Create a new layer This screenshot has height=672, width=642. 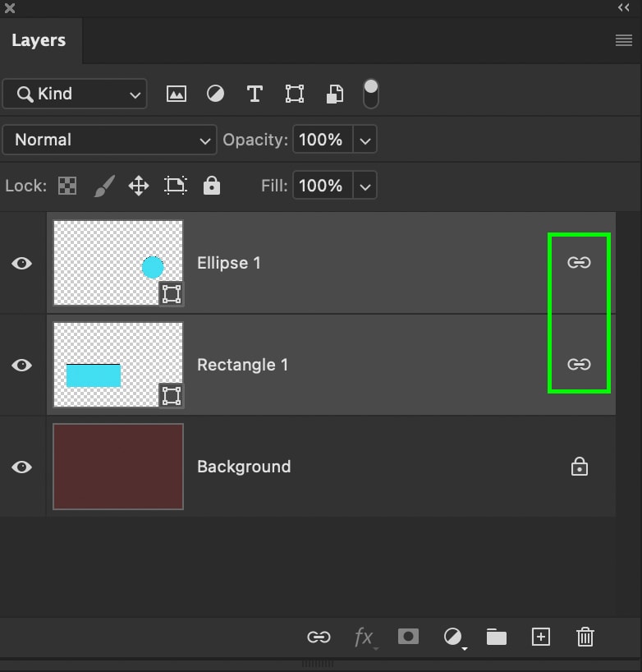541,637
